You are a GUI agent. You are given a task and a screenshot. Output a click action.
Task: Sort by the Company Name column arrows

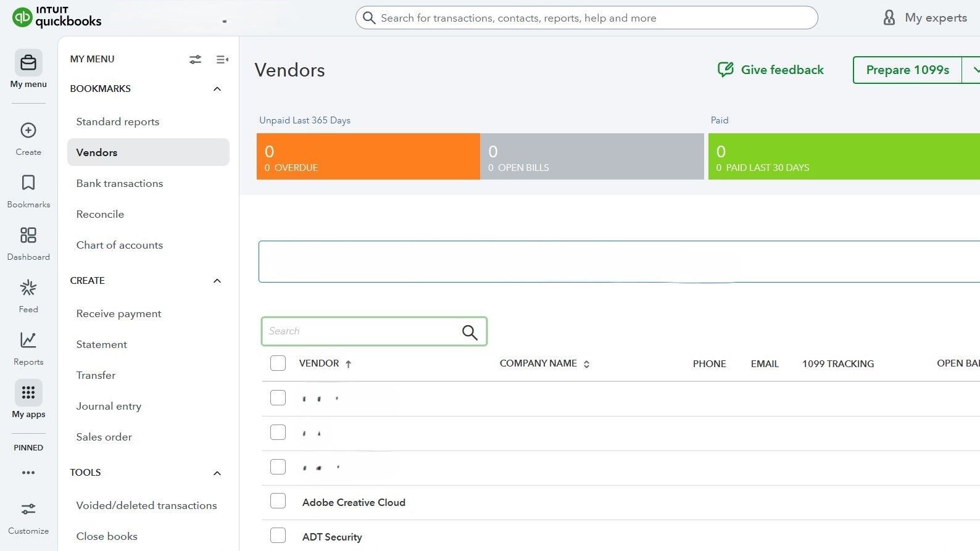(x=586, y=364)
